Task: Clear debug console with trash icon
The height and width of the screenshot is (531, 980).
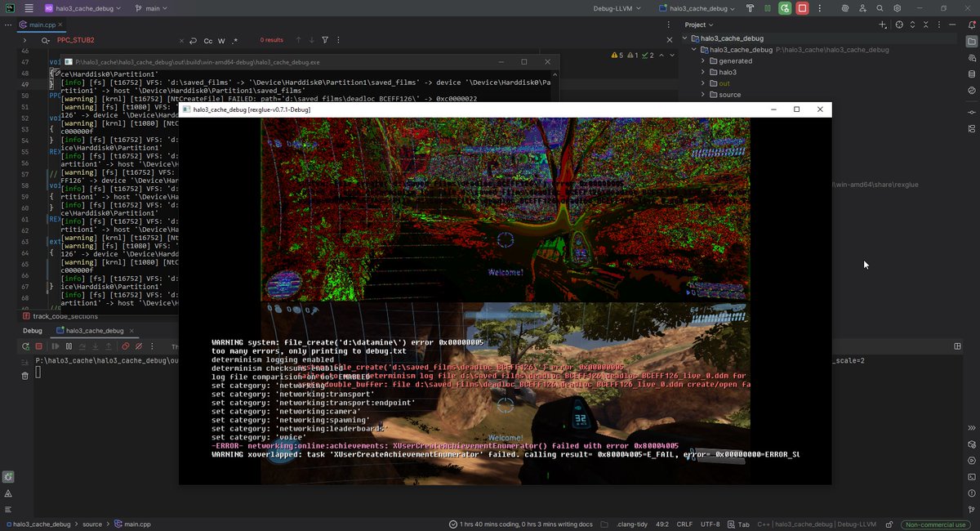Action: (25, 375)
